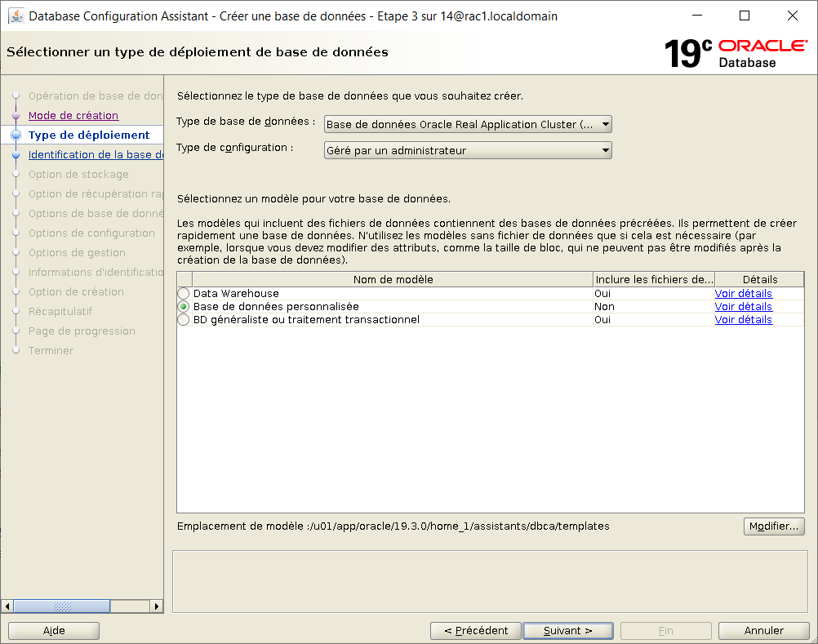Expand the Type de configuration dropdown
This screenshot has width=818, height=644.
pyautogui.click(x=468, y=150)
